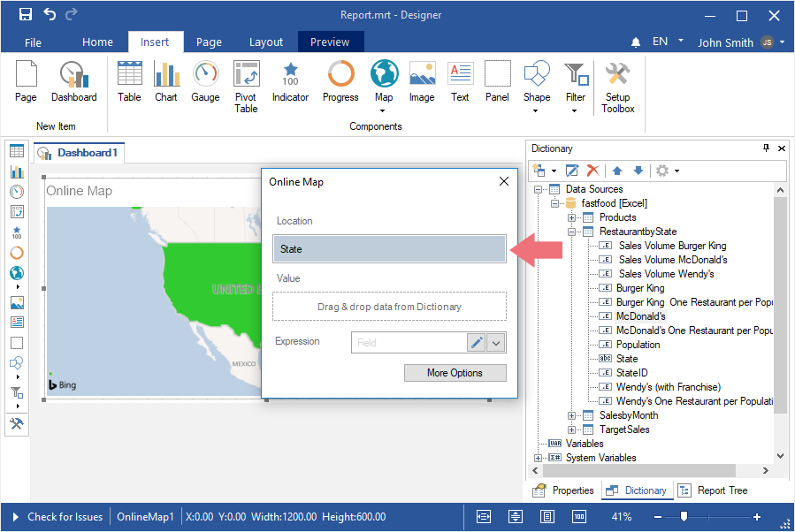Open the Expression field dropdown arrow
Viewport: 795px width, 532px height.
[x=496, y=343]
